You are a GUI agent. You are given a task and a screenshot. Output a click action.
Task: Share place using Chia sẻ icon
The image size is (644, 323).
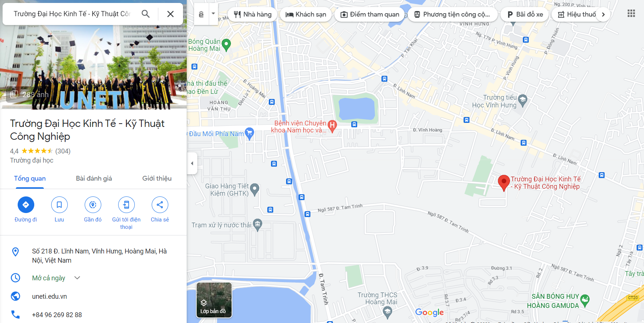click(160, 205)
